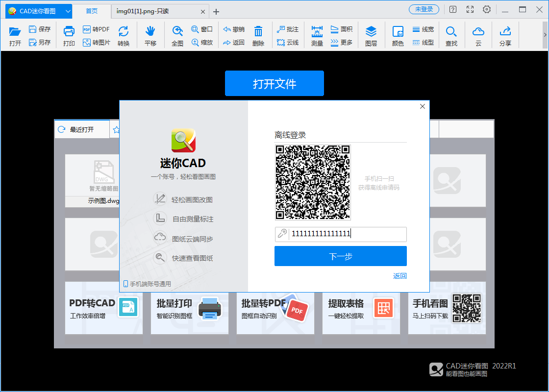This screenshot has width=549, height=392.
Task: Click the 线型 line type icon
Action: click(423, 42)
